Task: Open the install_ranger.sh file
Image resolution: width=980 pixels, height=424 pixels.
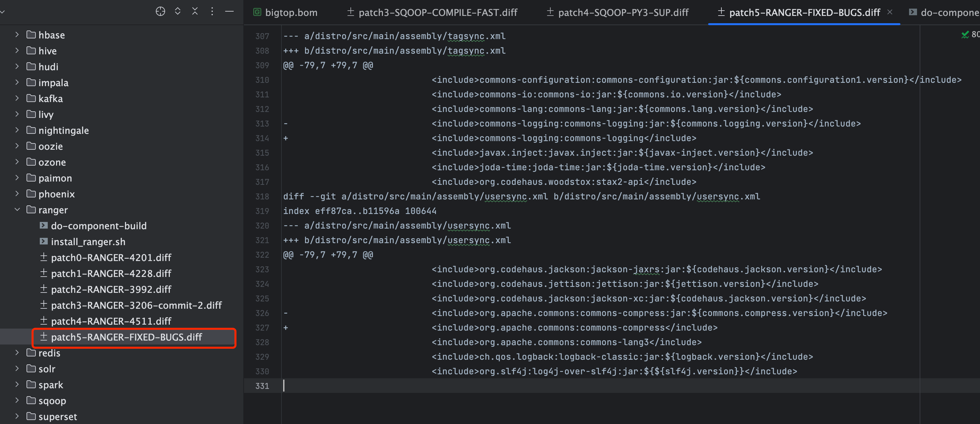Action: (x=88, y=242)
